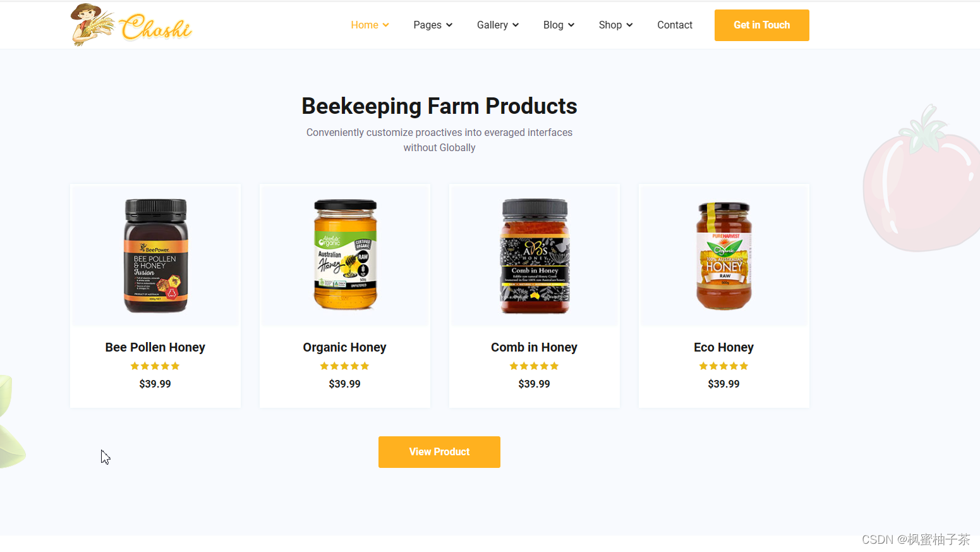Expand the Home dropdown menu
Screen dimensions: 980x552
(370, 25)
